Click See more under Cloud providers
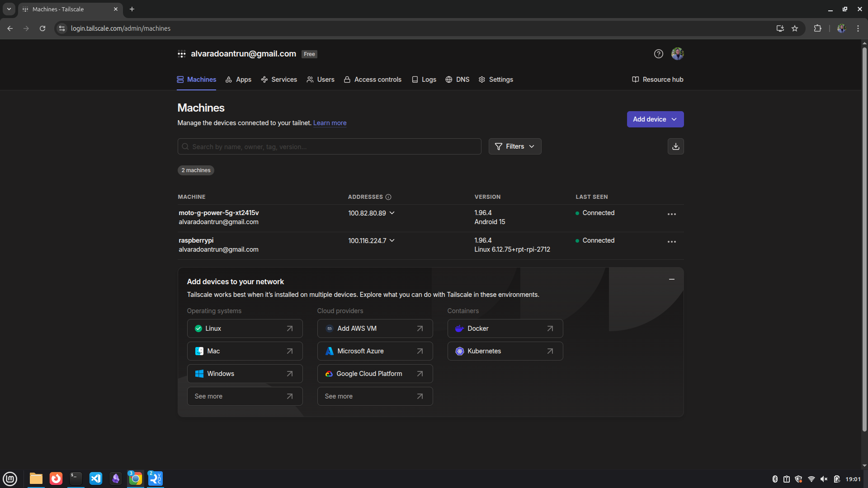The height and width of the screenshot is (488, 868). coord(375,396)
